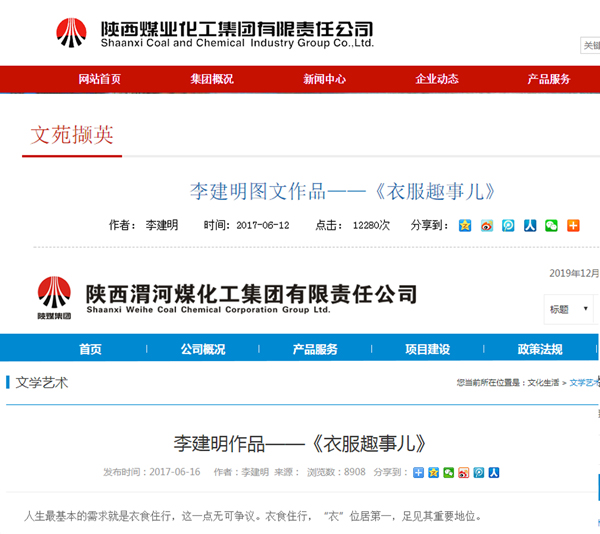The height and width of the screenshot is (534, 600).
Task: Click 陕西渭河煤化工集团有限责任公司 company name
Action: [251, 293]
